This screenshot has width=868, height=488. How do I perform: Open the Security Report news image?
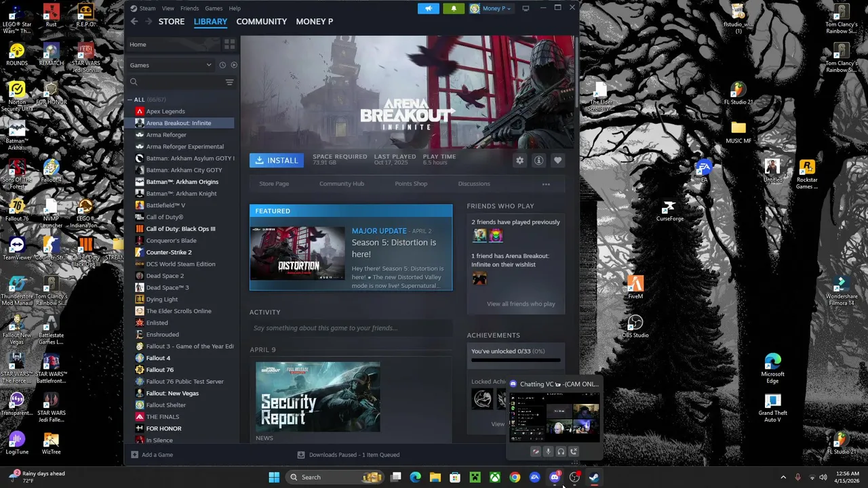(318, 397)
